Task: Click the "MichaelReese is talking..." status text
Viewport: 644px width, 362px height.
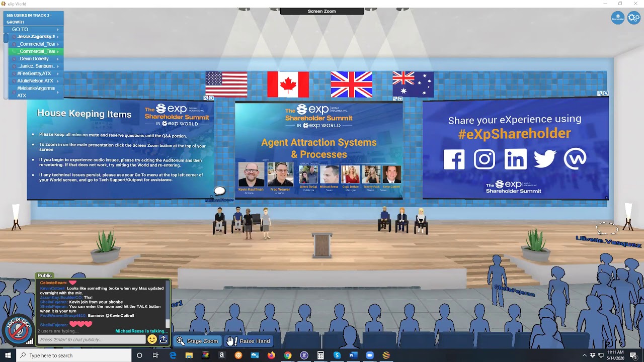Action: coord(141,331)
